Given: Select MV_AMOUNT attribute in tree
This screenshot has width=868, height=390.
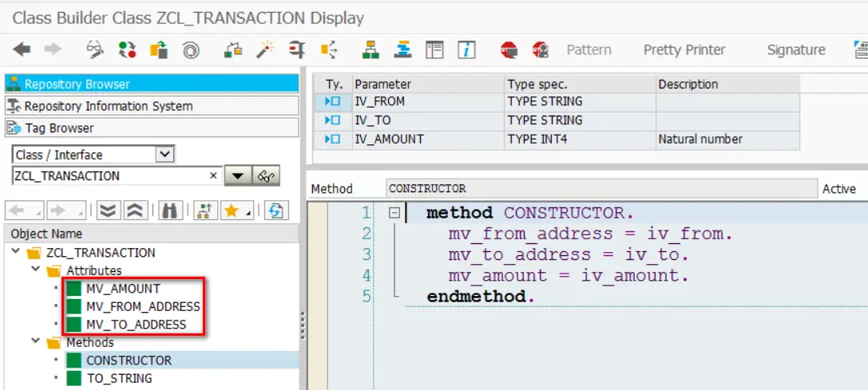Looking at the screenshot, I should tap(123, 288).
